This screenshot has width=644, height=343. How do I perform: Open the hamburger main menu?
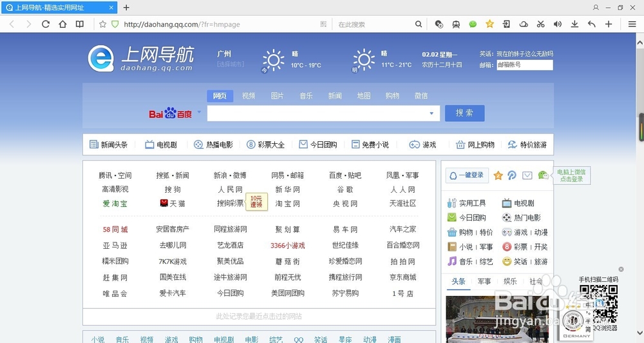pos(632,24)
